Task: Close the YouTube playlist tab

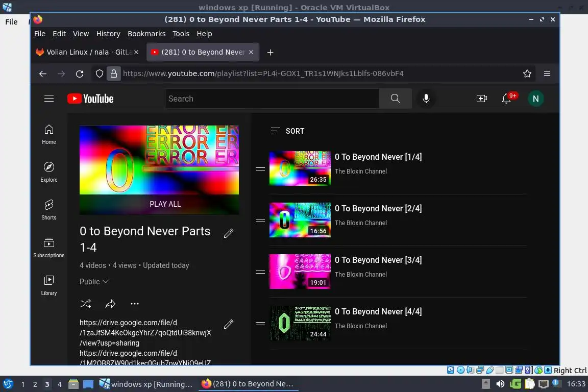Action: pos(251,52)
